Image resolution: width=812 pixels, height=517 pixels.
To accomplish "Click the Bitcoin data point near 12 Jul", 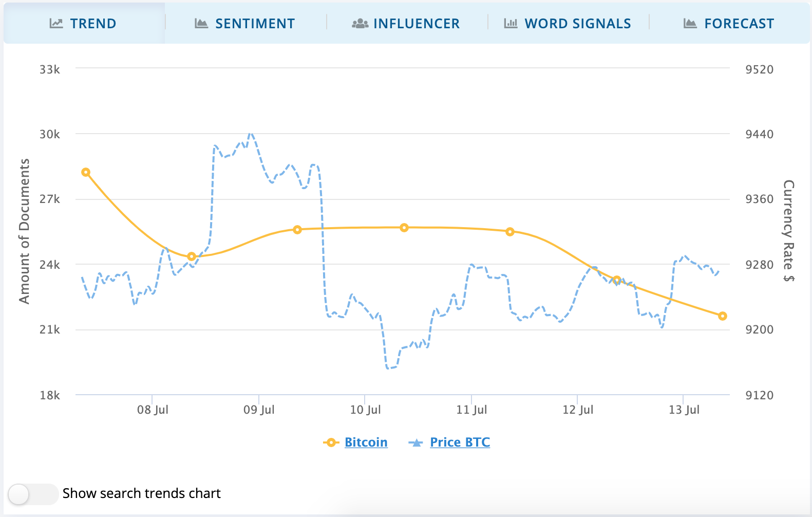I will click(x=617, y=280).
